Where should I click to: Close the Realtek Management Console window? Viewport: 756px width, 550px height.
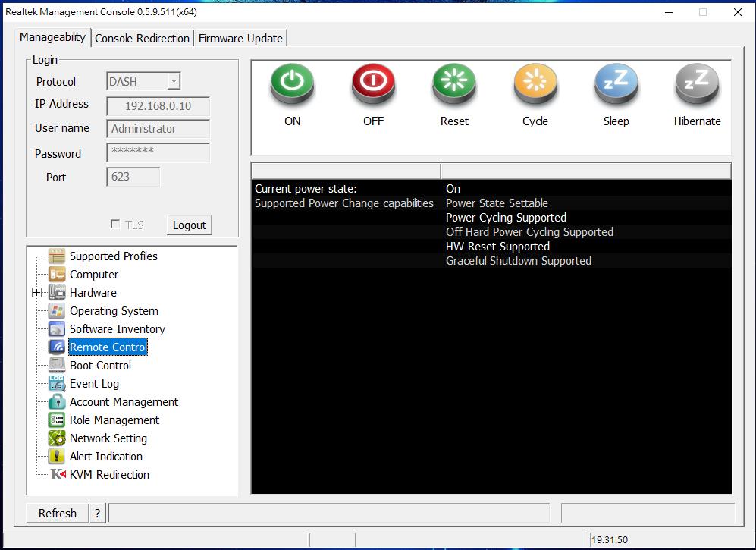(738, 12)
